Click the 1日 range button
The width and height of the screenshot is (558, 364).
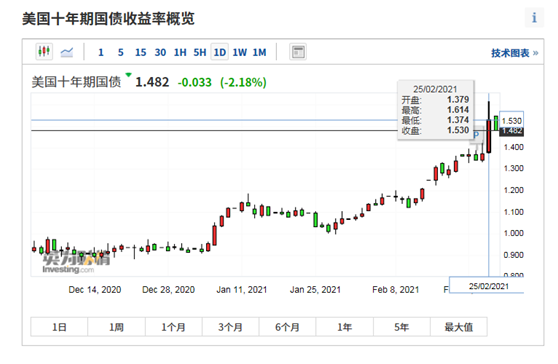point(59,327)
